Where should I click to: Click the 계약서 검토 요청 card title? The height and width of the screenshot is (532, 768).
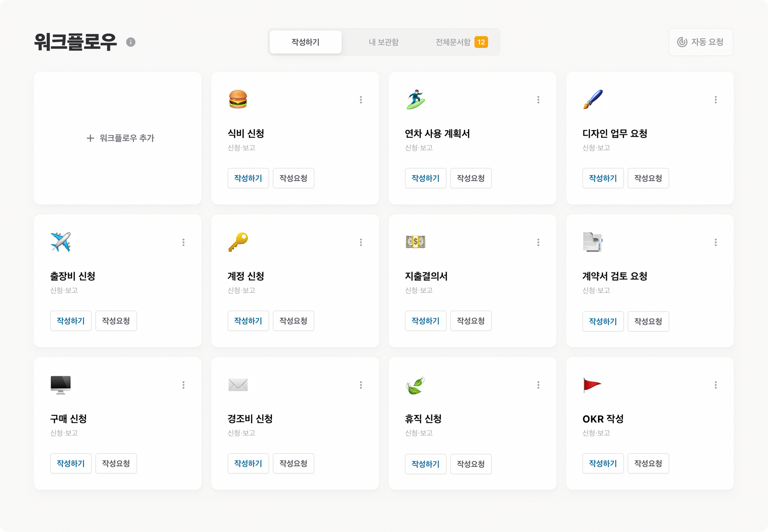(615, 276)
